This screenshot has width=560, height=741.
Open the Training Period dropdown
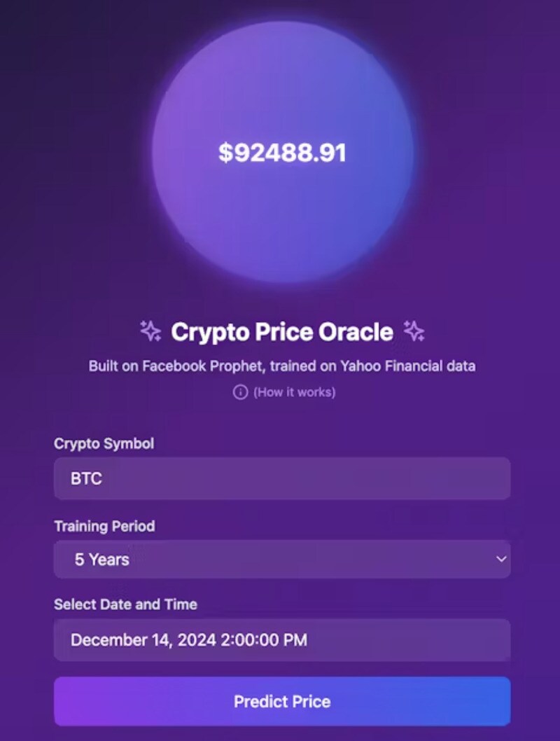click(x=282, y=560)
